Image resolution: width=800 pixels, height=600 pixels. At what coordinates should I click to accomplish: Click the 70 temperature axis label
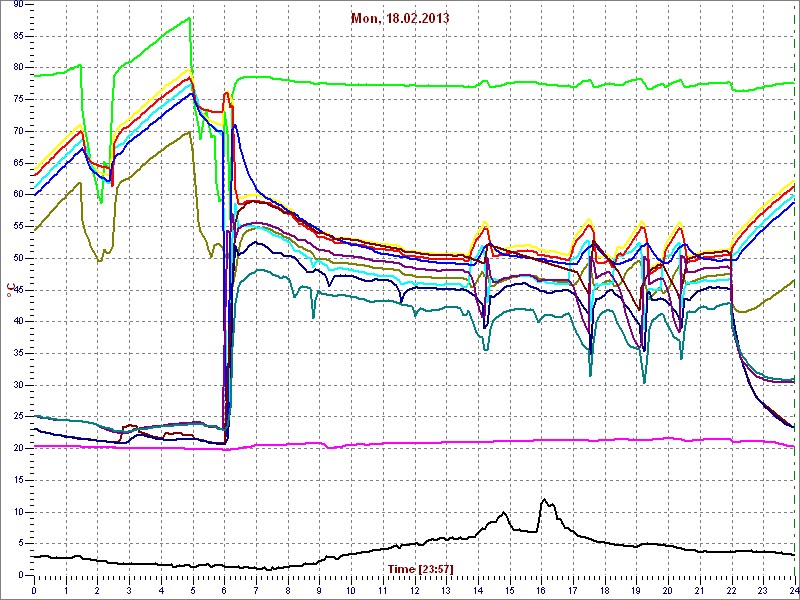[x=18, y=131]
